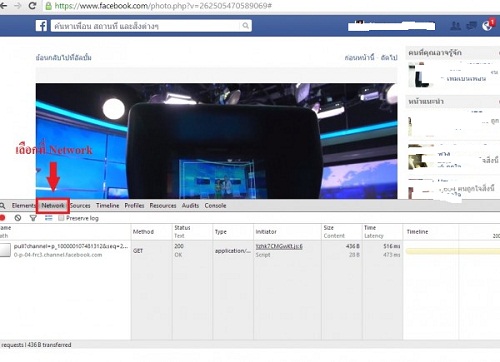Open the Timeline tab
This screenshot has width=500, height=362.
(x=107, y=205)
